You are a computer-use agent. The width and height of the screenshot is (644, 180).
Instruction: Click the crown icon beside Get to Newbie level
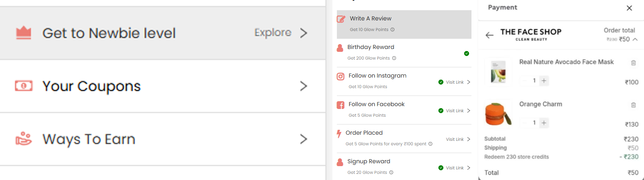coord(24,33)
